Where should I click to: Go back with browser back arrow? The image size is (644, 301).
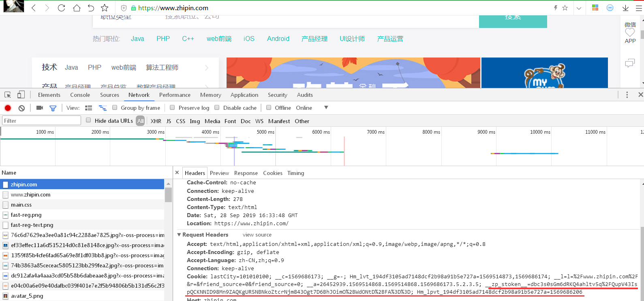34,8
